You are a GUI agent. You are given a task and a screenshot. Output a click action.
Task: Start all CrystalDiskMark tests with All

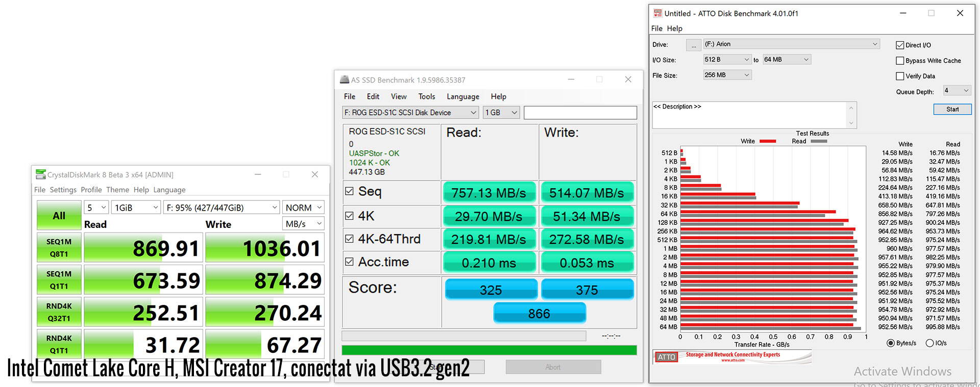(x=59, y=215)
